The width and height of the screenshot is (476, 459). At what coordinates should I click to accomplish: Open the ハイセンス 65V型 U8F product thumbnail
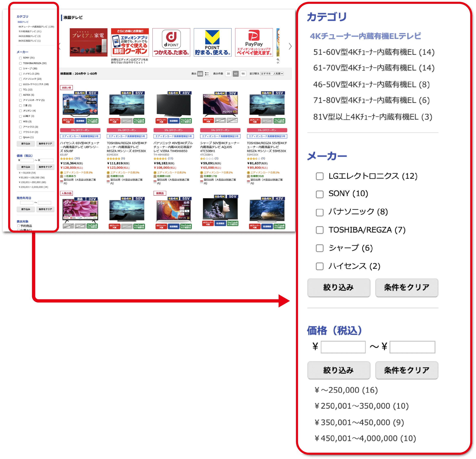80,104
